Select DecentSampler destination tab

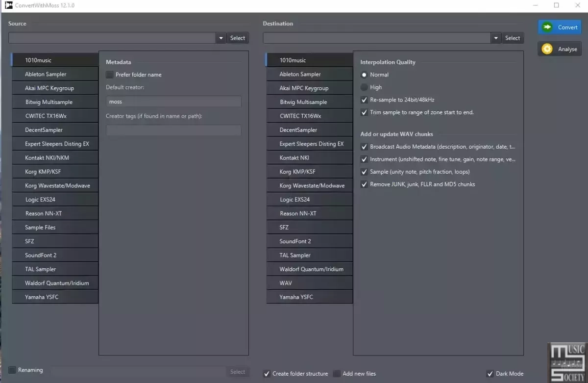(x=310, y=130)
